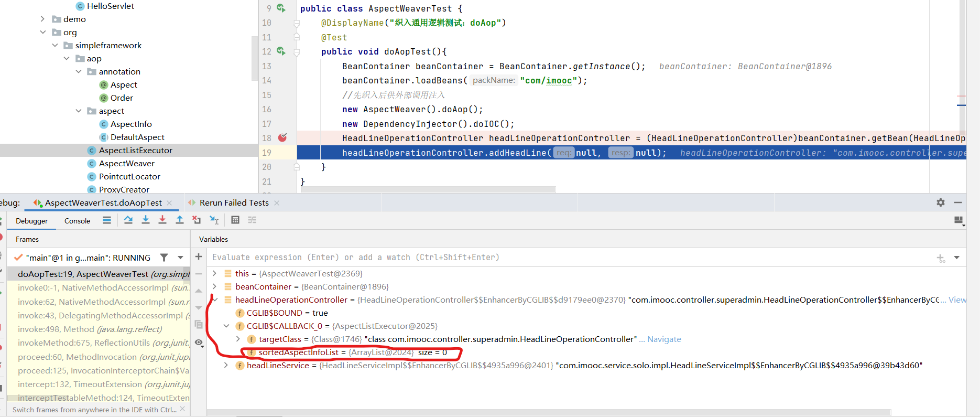The width and height of the screenshot is (980, 417).
Task: Click the Navigate link for targetClass
Action: coord(664,339)
